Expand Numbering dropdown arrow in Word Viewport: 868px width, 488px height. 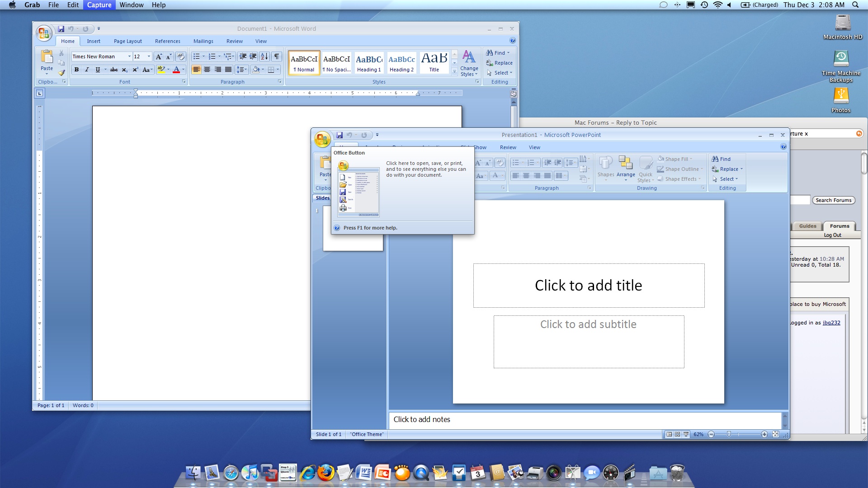coord(219,56)
